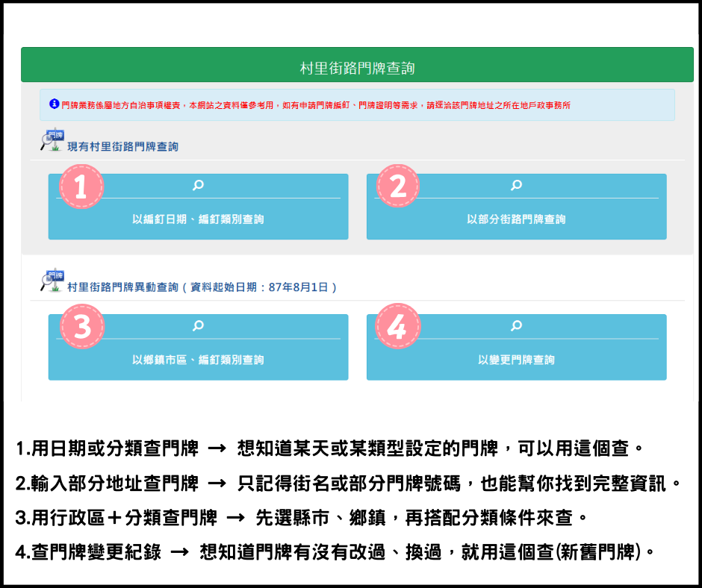Click the pink number 3 badge
702x588 pixels.
[80, 327]
